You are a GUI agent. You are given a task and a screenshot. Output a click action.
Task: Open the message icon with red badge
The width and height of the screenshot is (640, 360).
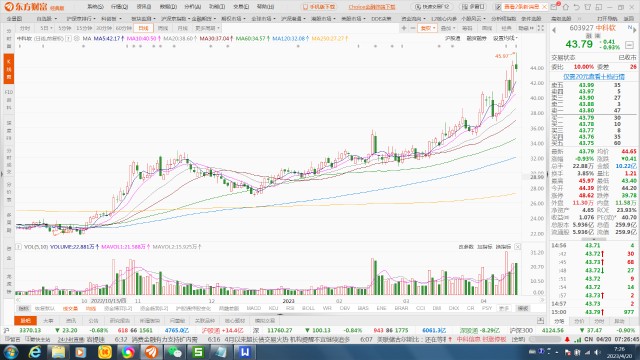[554, 7]
